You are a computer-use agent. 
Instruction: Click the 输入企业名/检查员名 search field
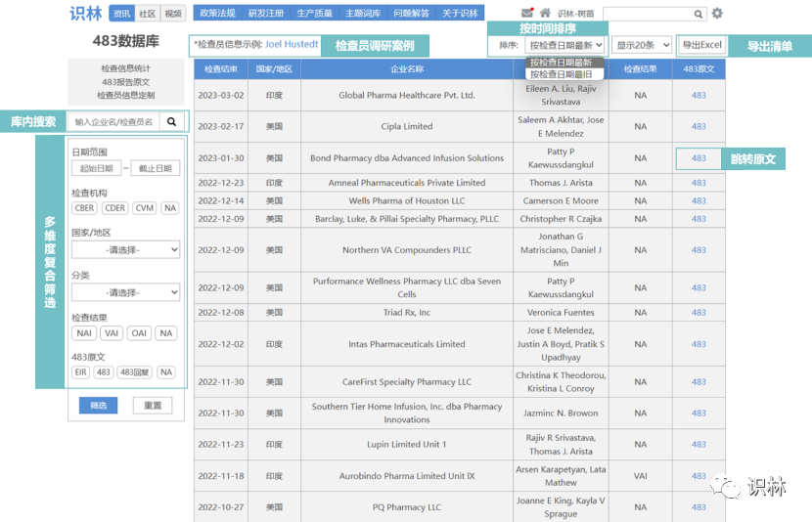coord(113,121)
